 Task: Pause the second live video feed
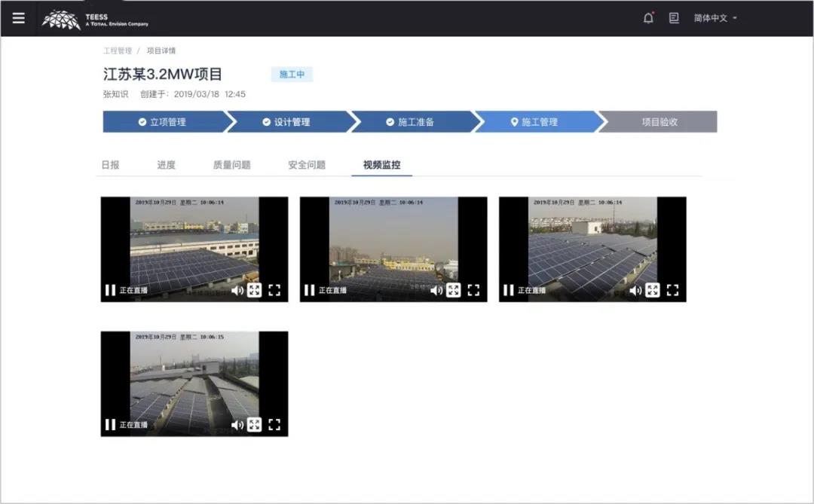[309, 290]
